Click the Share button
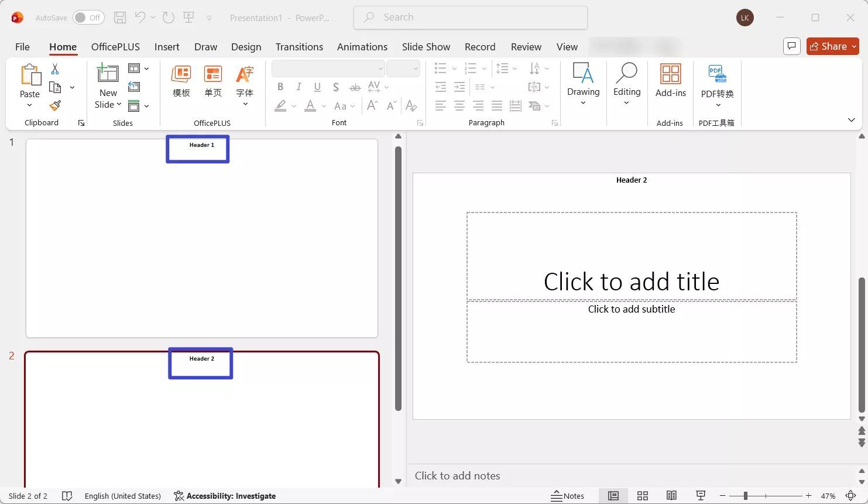Viewport: 868px width, 504px height. 832,46
